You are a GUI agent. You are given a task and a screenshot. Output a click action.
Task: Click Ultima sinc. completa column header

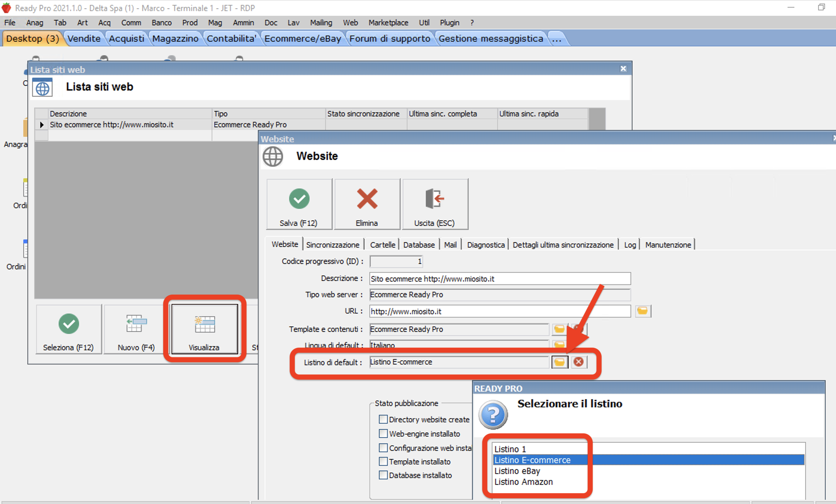point(452,114)
